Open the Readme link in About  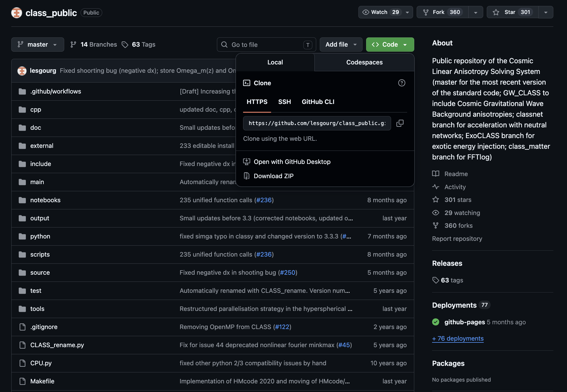point(456,174)
